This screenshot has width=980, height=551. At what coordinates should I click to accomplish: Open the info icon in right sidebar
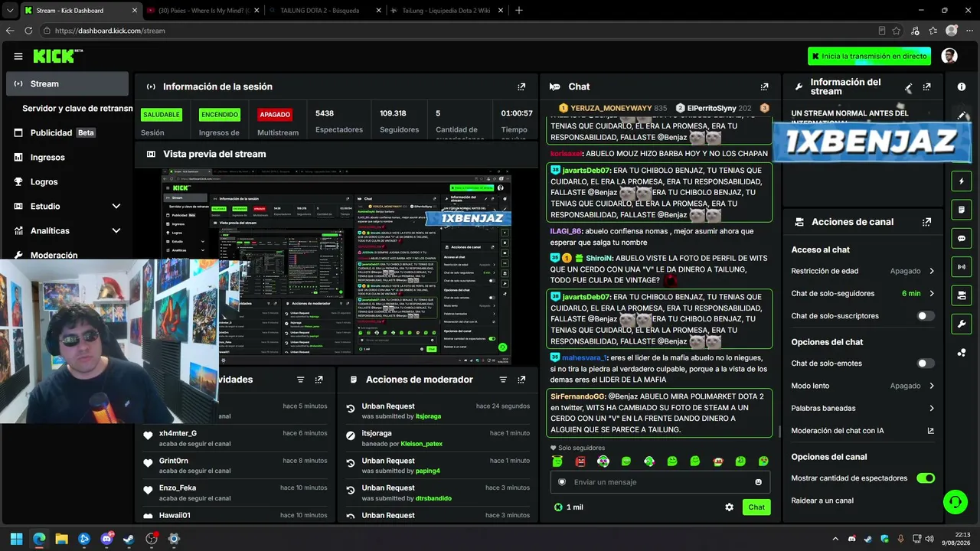962,86
